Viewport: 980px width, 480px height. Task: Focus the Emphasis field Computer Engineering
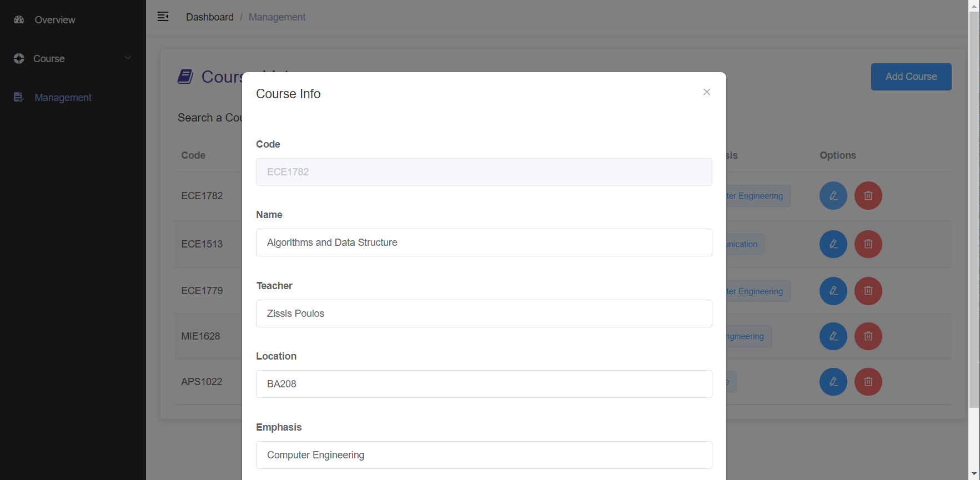point(484,455)
